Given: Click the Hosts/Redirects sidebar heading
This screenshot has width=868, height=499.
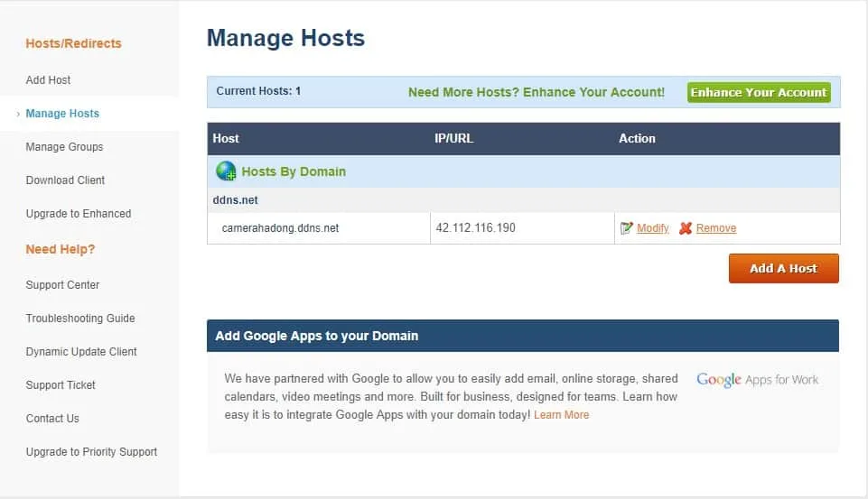Looking at the screenshot, I should point(74,43).
